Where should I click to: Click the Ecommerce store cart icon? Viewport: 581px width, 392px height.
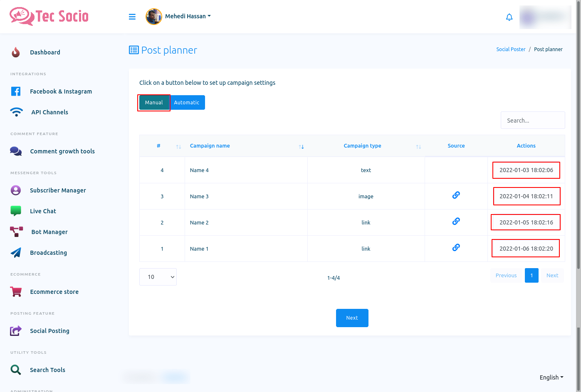click(16, 292)
